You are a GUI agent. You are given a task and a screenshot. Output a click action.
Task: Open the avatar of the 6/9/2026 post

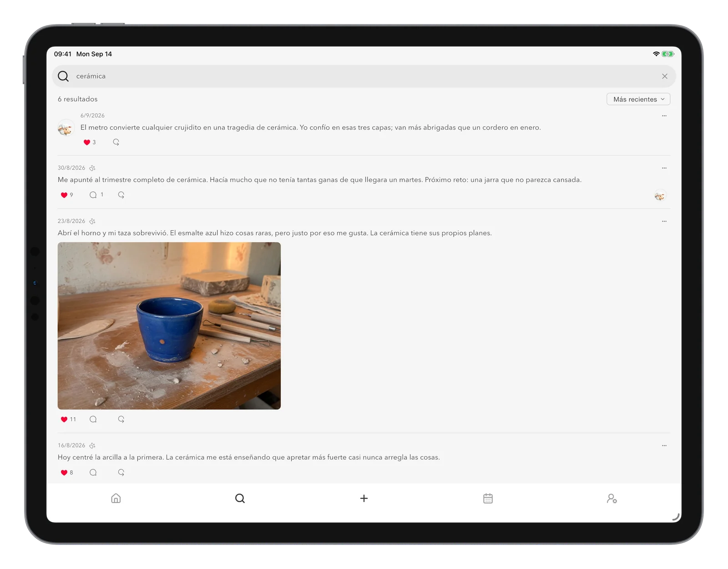point(66,128)
